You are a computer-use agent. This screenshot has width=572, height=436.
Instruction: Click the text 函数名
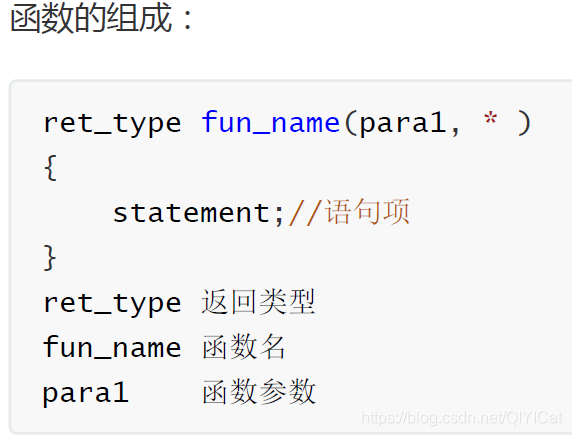click(243, 347)
